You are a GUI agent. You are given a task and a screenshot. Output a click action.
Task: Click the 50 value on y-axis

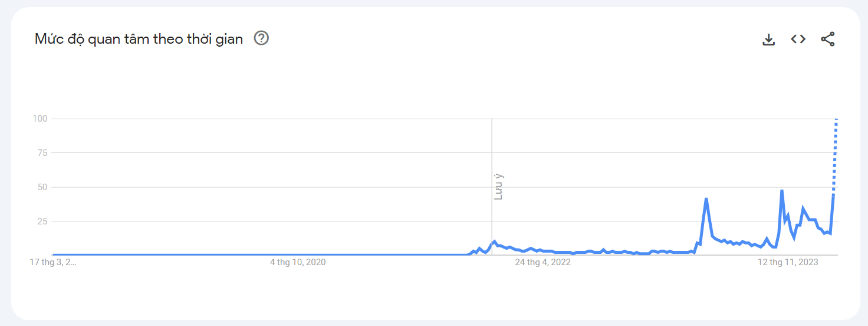(42, 187)
